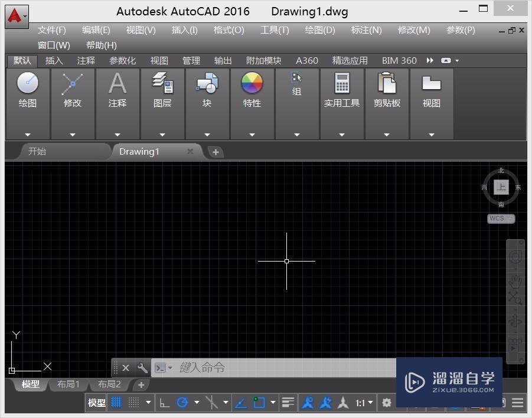Switch to the 插入 ribbon tab
Image resolution: width=532 pixels, height=418 pixels.
[54, 61]
